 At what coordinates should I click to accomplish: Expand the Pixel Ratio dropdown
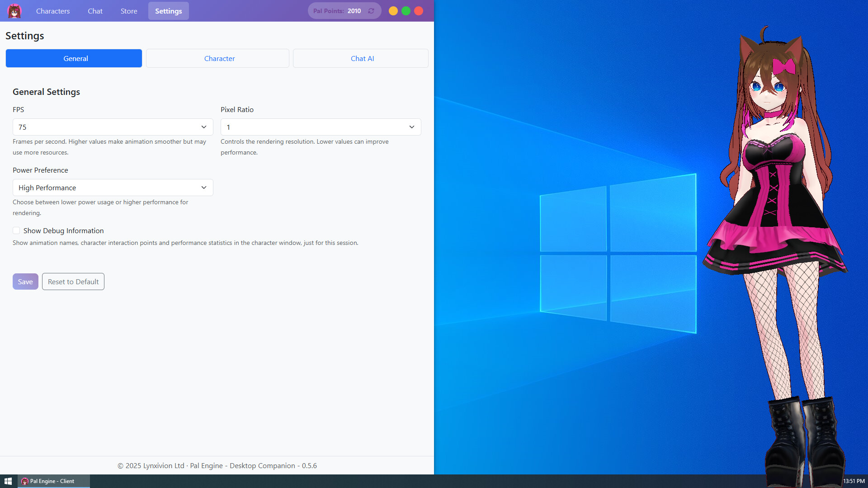pos(321,127)
